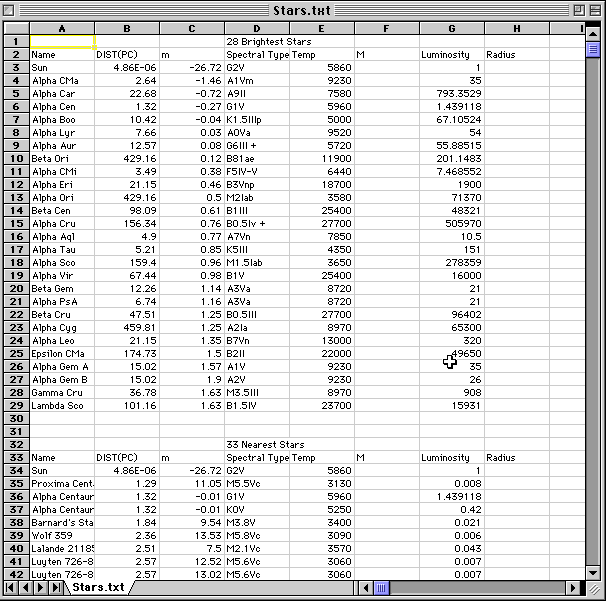This screenshot has width=606, height=601.
Task: Select column C header
Action: click(x=192, y=29)
